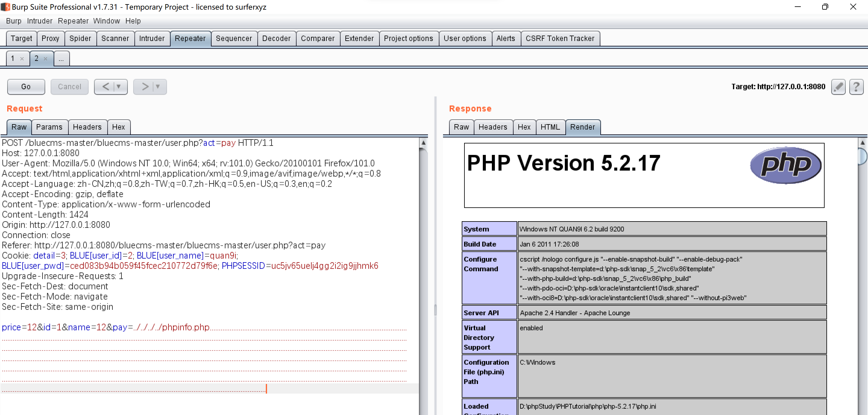Select the Request Params tab
This screenshot has width=868, height=415.
49,127
